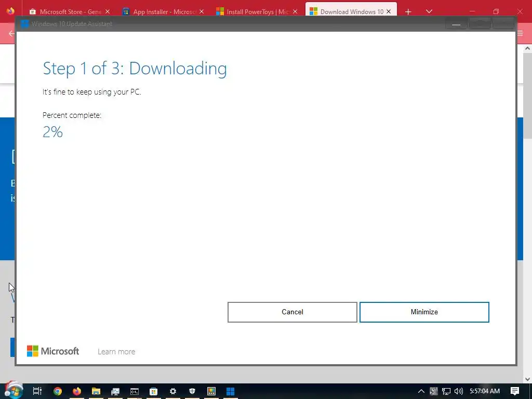Click the Microsoft logo in Update Assistant

point(53,351)
